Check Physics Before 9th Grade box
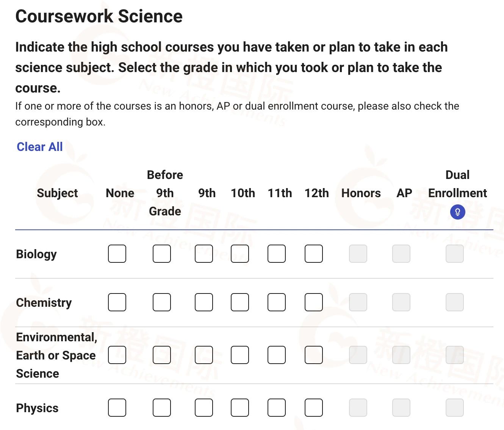 click(162, 408)
